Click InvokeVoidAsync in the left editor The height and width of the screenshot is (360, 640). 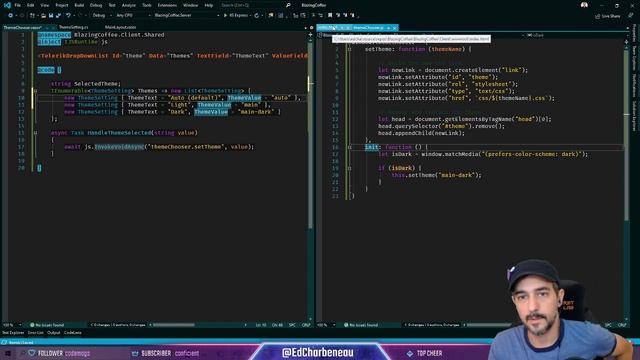(119, 147)
